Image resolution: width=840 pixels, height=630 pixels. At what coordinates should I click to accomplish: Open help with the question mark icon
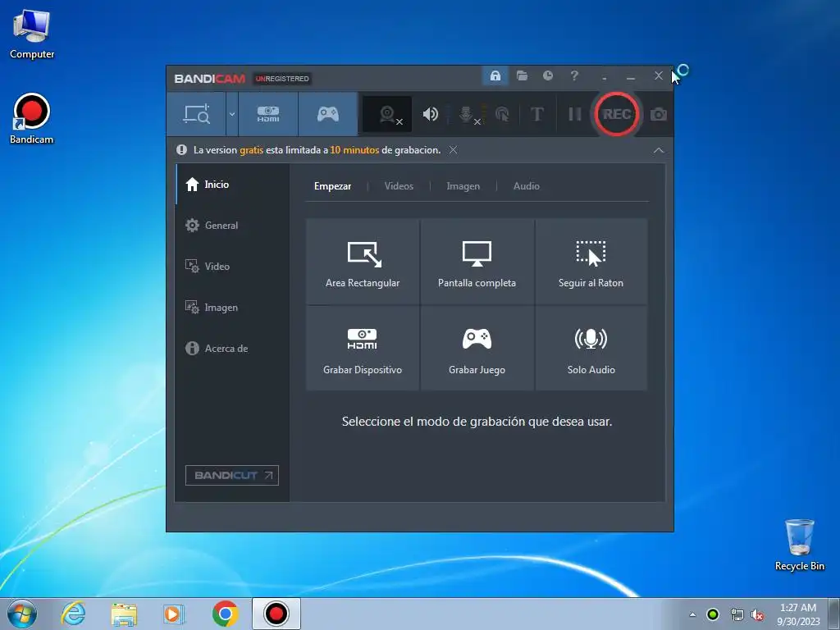573,75
